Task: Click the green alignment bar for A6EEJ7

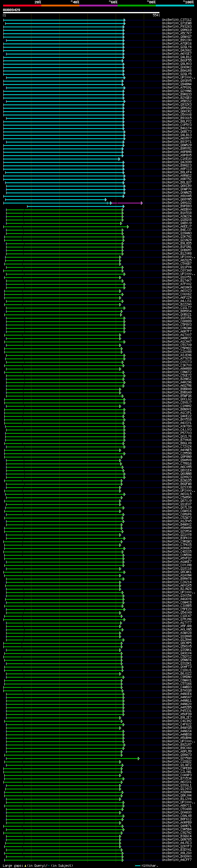Action: (x=66, y=226)
